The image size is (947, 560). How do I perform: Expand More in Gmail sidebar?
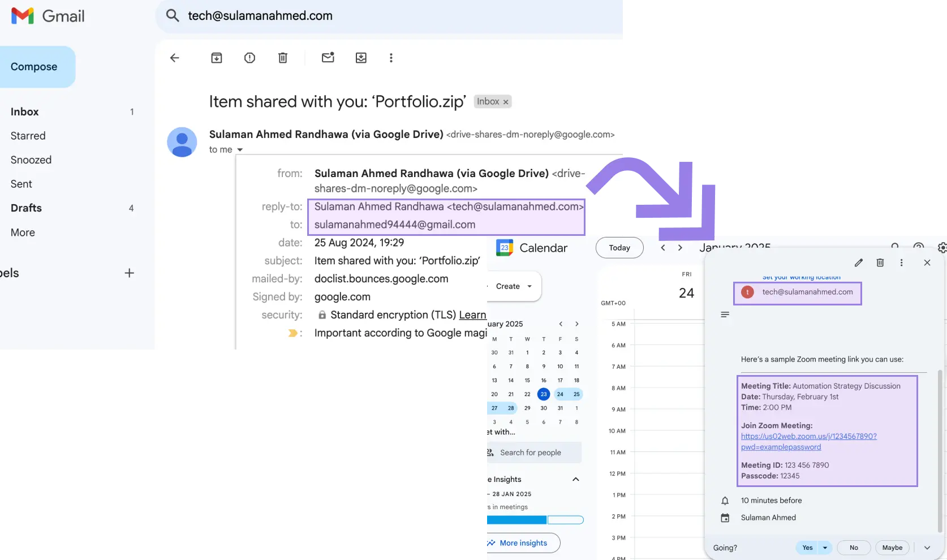click(x=23, y=232)
